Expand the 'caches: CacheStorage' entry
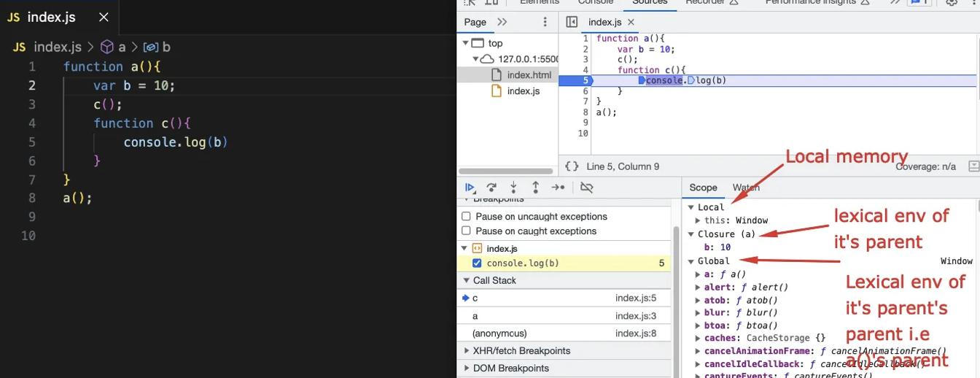 click(x=699, y=338)
